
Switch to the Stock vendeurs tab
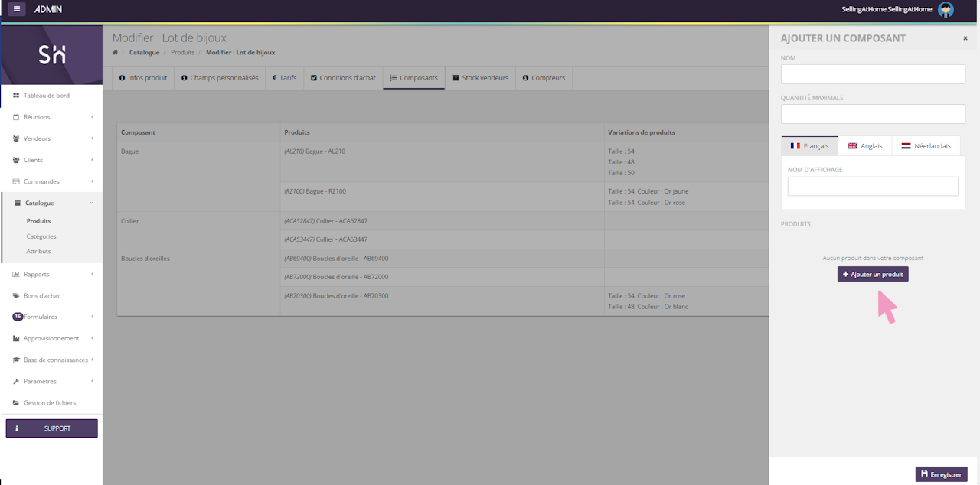(480, 78)
